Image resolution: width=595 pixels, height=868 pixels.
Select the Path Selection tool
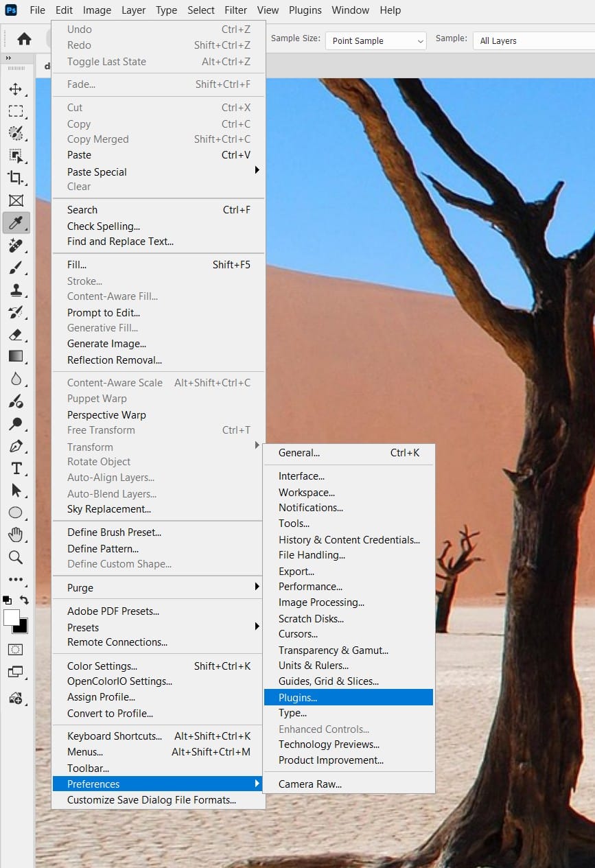16,490
